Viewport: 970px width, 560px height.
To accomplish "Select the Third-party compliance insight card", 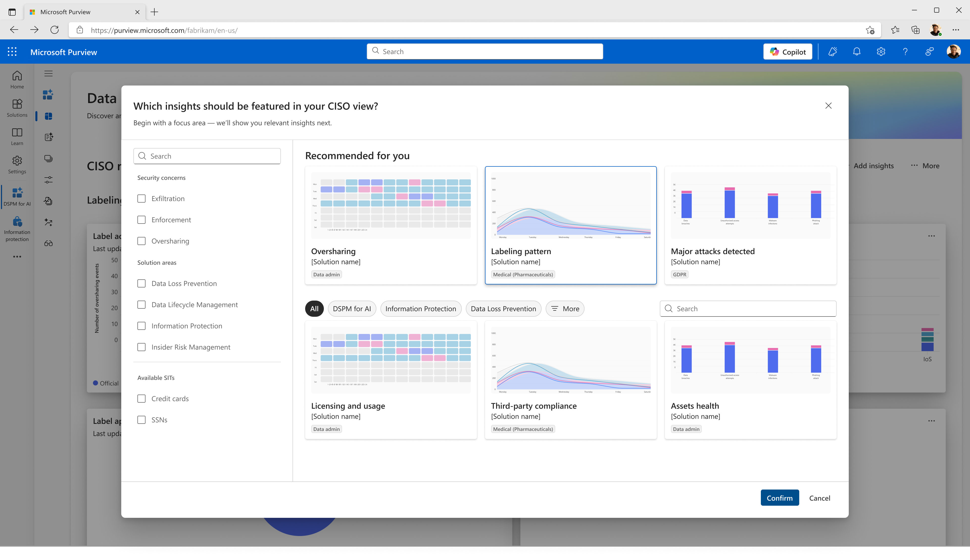I will click(571, 380).
